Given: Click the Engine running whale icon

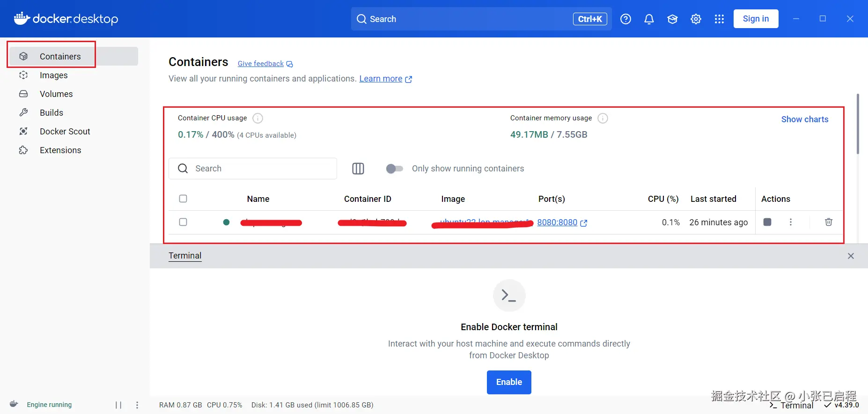Looking at the screenshot, I should tap(14, 404).
